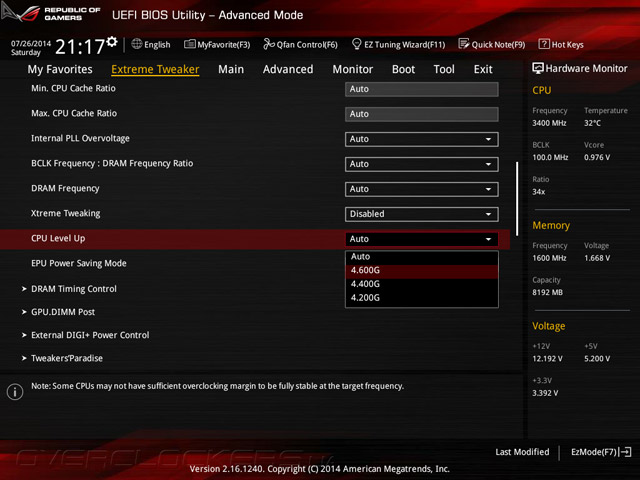Viewport: 640px width, 480px height.
Task: Collapse the CPU Level Up dropdown
Action: (x=422, y=239)
